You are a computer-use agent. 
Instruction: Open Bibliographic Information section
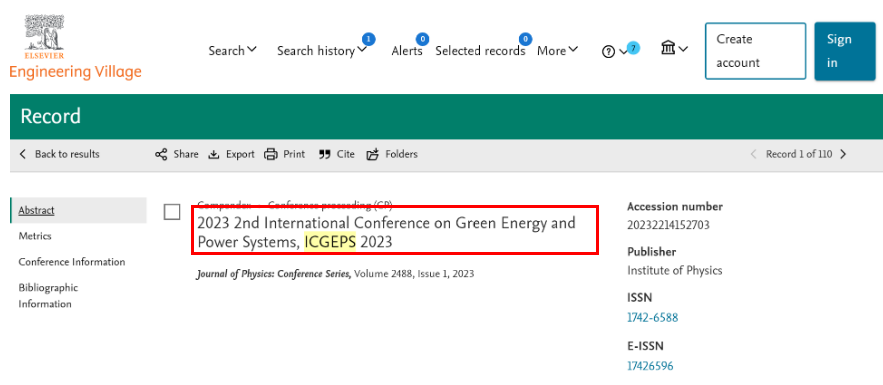(48, 296)
